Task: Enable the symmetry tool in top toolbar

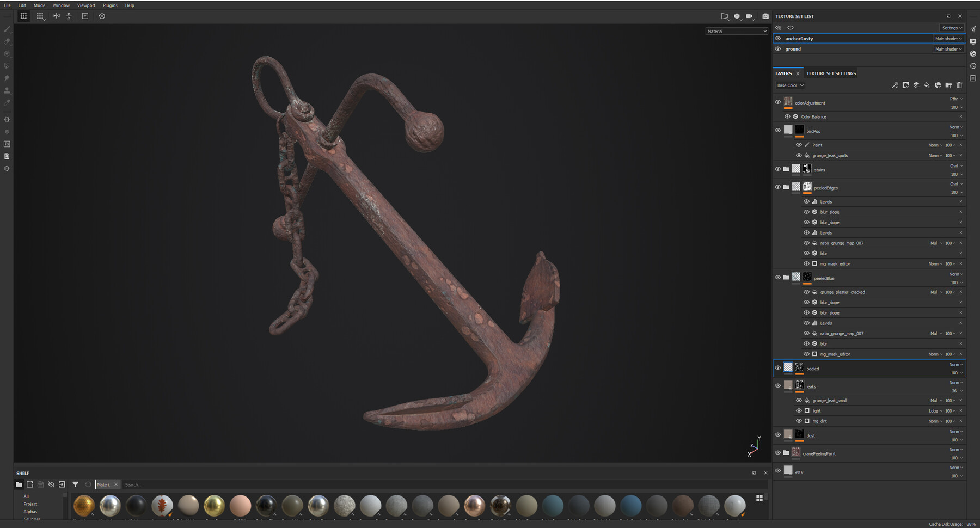Action: tap(56, 16)
